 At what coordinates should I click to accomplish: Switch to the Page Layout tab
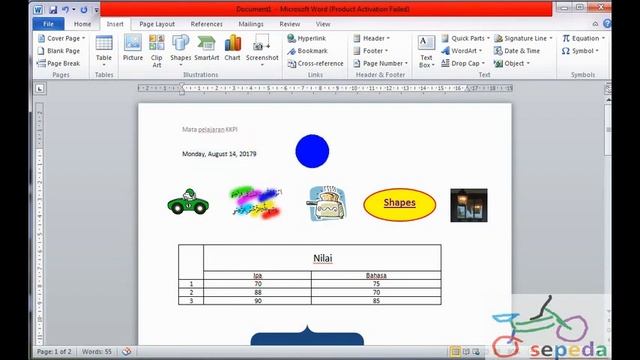coord(157,24)
